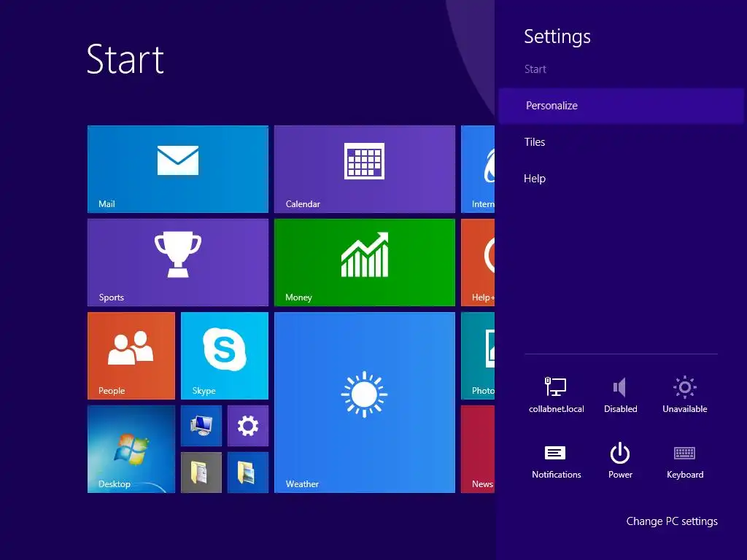Launch the Sports tile
Screen dimensions: 747x560
point(178,262)
